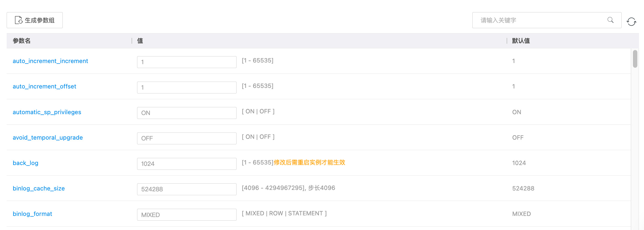Click the parameter name column header (参数名)
644x230 pixels.
click(22, 41)
